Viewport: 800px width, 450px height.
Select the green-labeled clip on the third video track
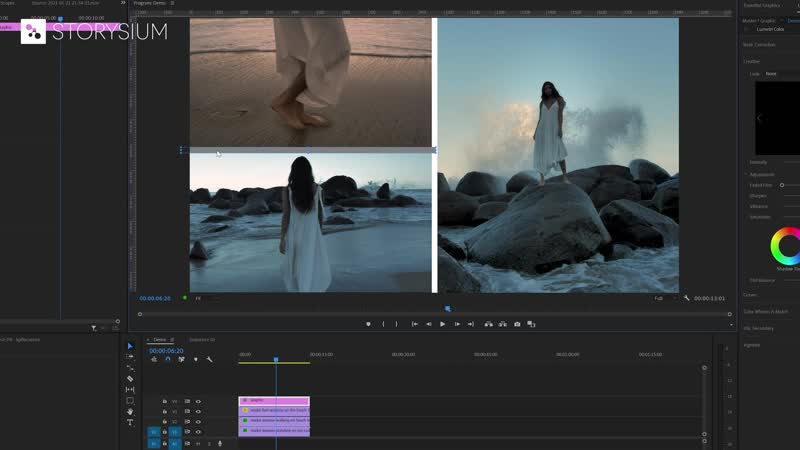point(274,420)
